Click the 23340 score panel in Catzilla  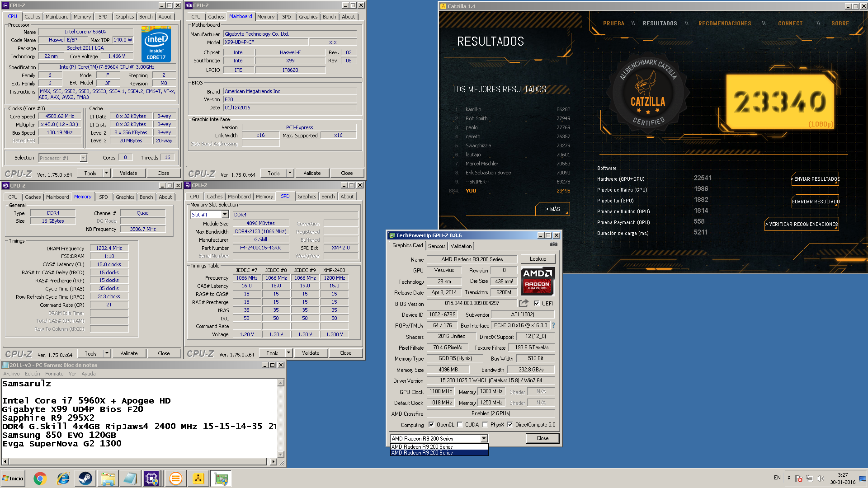tap(779, 102)
